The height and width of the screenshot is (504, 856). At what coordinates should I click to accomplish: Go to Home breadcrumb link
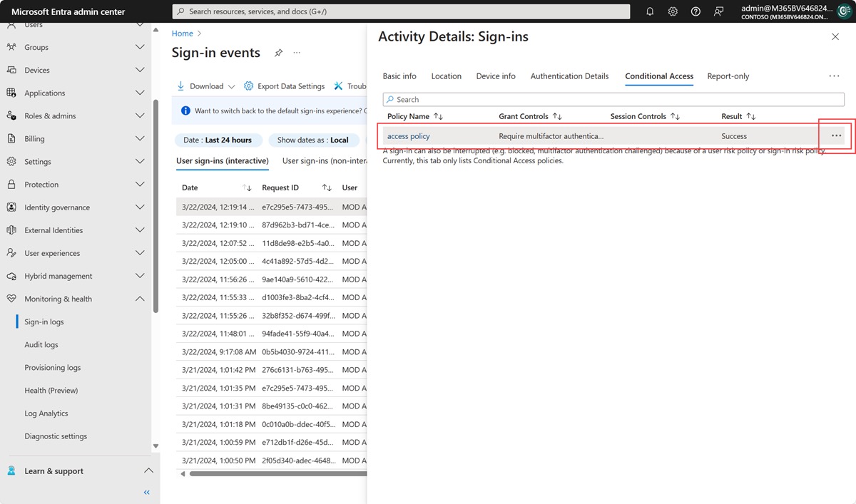point(183,34)
